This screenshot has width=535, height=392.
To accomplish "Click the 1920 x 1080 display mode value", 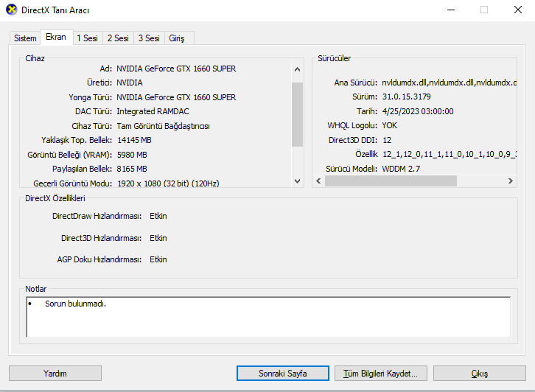I will (168, 183).
